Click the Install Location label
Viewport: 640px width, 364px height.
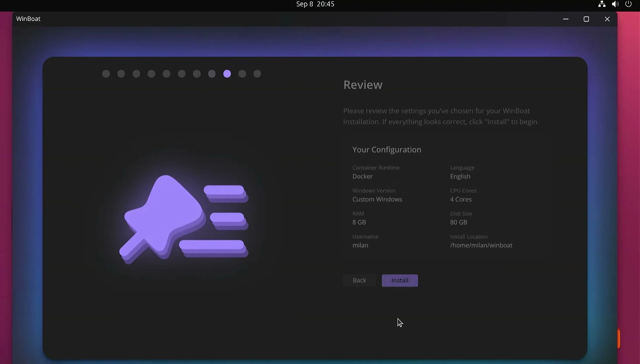(x=469, y=237)
